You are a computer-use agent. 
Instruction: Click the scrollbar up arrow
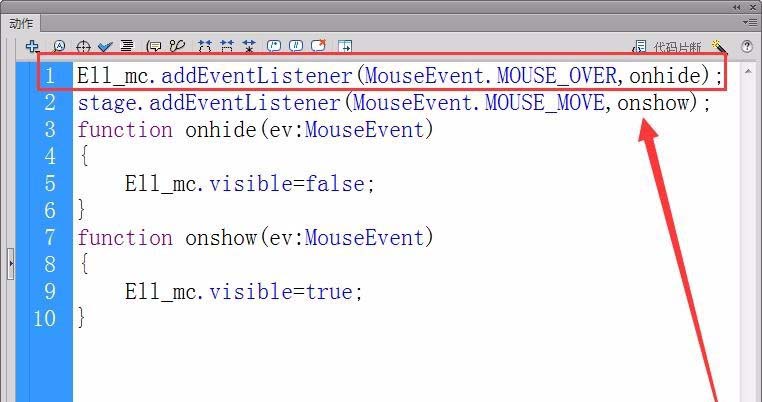(747, 71)
